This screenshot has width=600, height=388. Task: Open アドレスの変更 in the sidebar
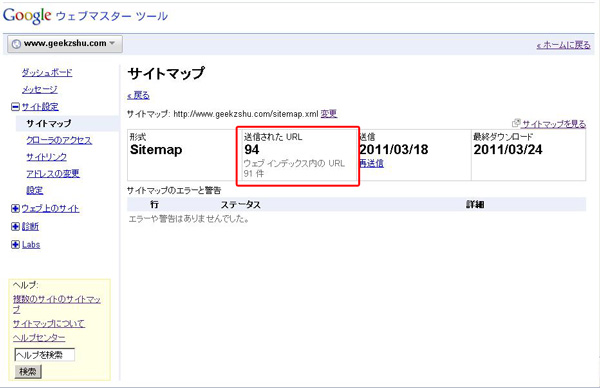[53, 174]
